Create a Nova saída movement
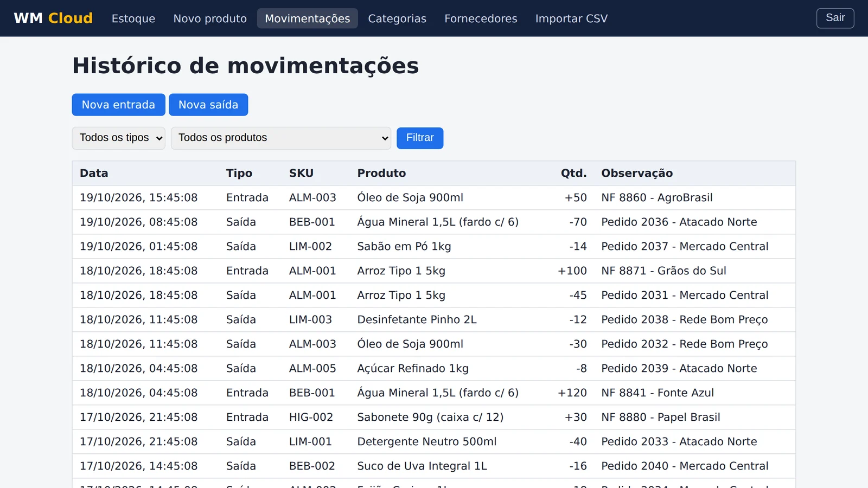 point(208,105)
